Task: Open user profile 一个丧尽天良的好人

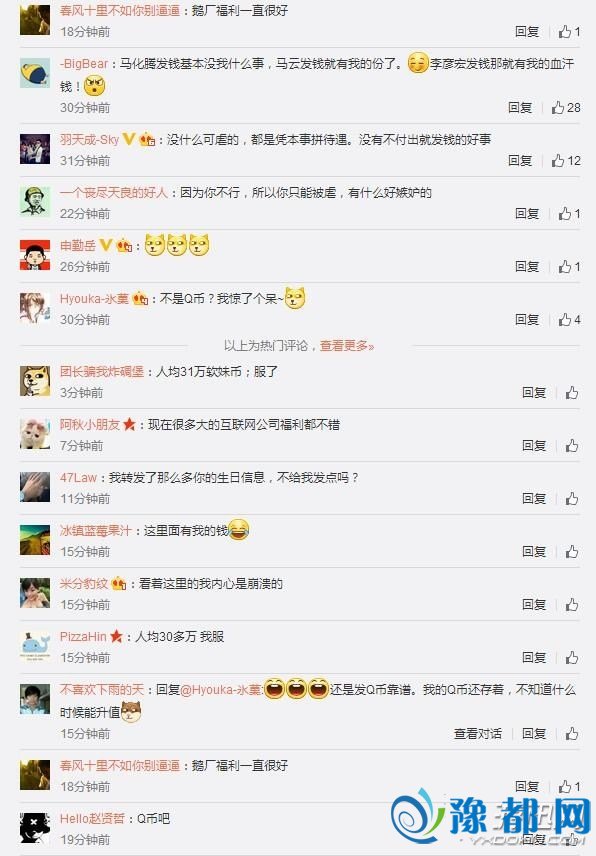Action: (x=114, y=193)
